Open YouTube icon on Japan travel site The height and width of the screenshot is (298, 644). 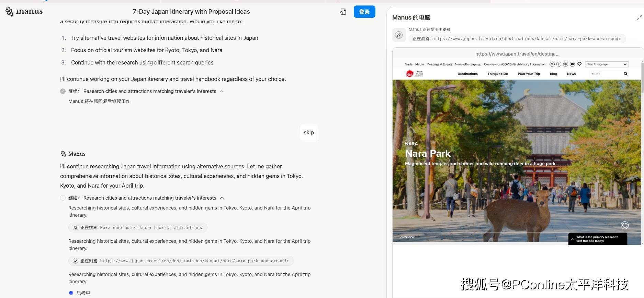pos(573,64)
